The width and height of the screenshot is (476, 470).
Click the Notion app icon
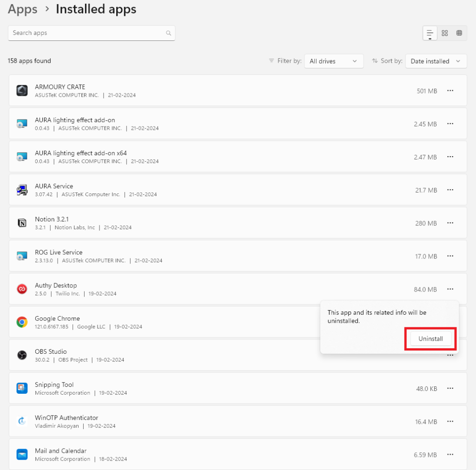tap(22, 223)
